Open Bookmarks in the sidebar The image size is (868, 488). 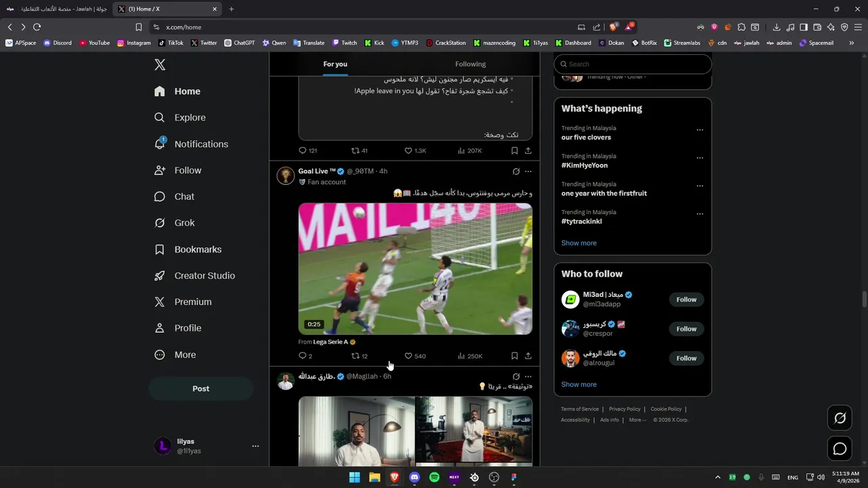pyautogui.click(x=188, y=249)
